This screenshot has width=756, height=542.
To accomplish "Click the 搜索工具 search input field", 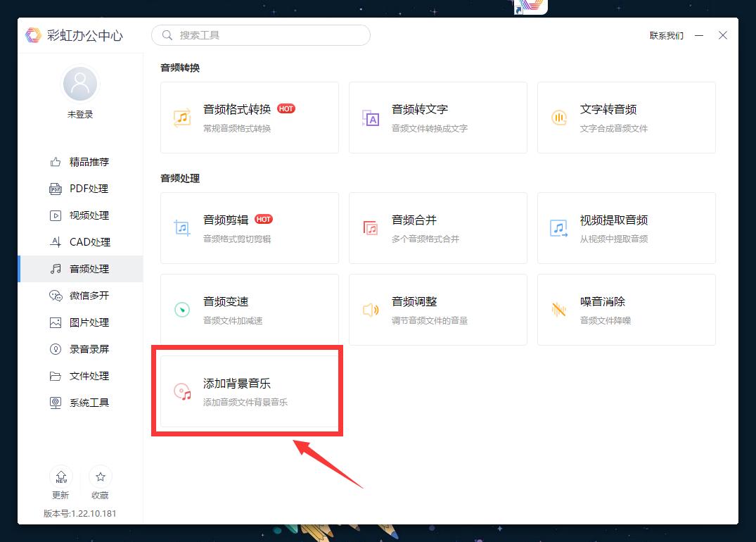I will (260, 34).
